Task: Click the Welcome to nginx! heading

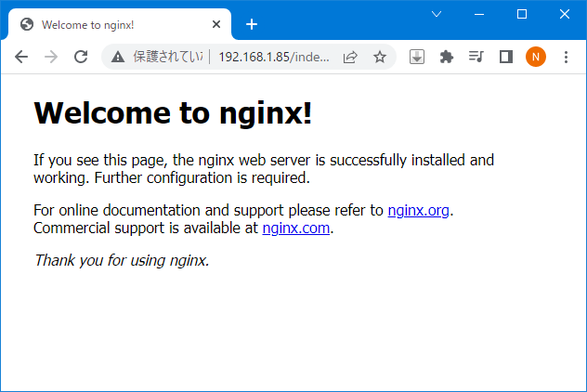Action: (x=173, y=112)
